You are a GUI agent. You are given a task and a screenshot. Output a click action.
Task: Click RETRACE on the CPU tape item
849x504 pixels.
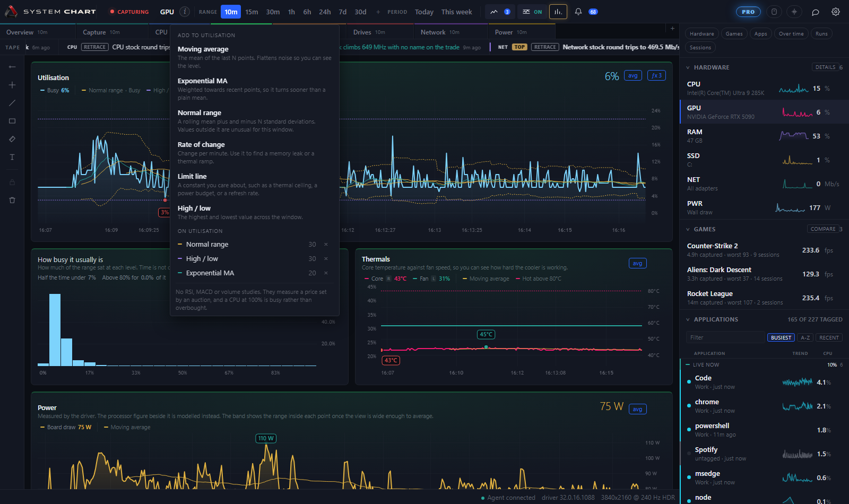(95, 47)
